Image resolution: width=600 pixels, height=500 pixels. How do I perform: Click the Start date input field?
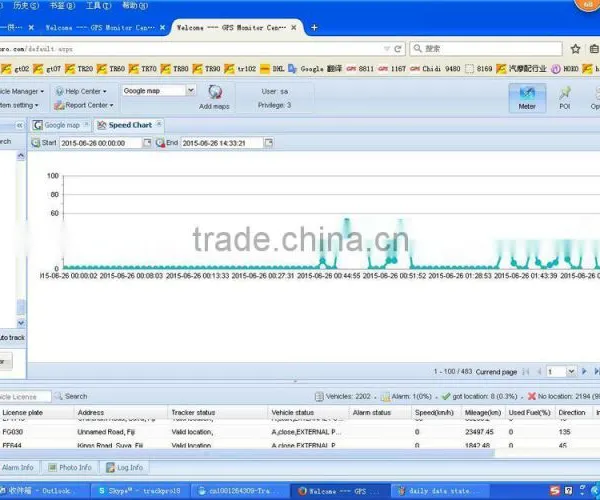pyautogui.click(x=101, y=143)
